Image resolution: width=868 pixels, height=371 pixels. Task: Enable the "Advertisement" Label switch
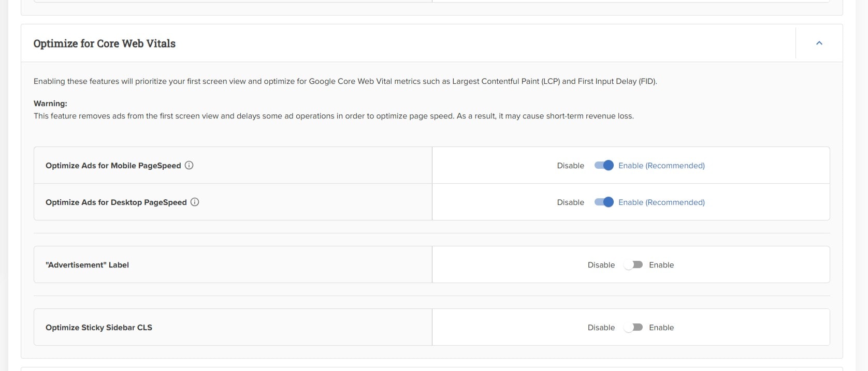point(633,264)
